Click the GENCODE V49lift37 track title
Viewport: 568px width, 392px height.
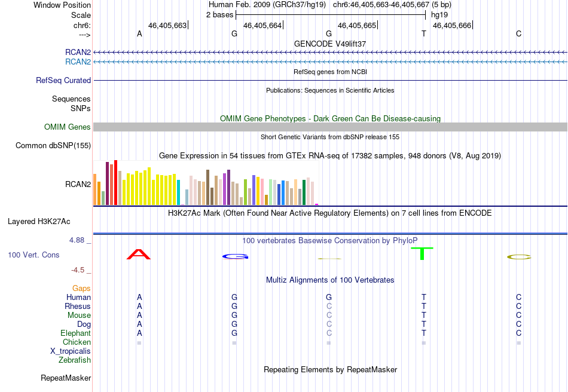[x=330, y=44]
